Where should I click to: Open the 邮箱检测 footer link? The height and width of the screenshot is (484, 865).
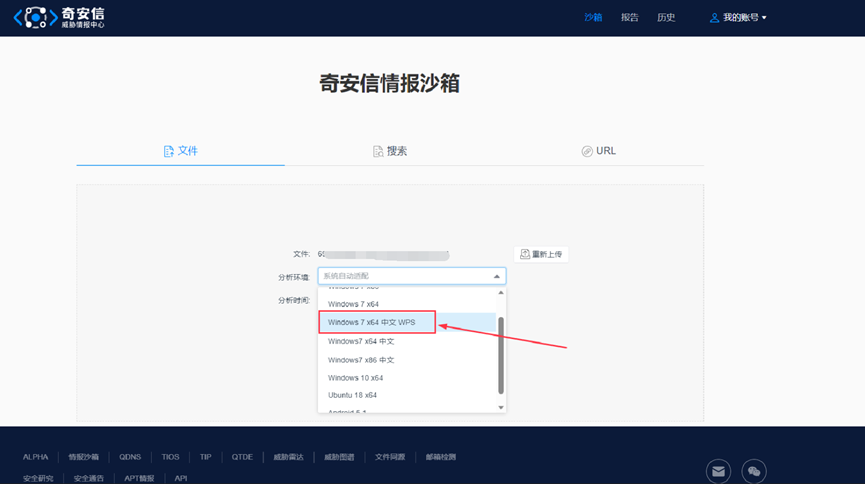tap(441, 457)
